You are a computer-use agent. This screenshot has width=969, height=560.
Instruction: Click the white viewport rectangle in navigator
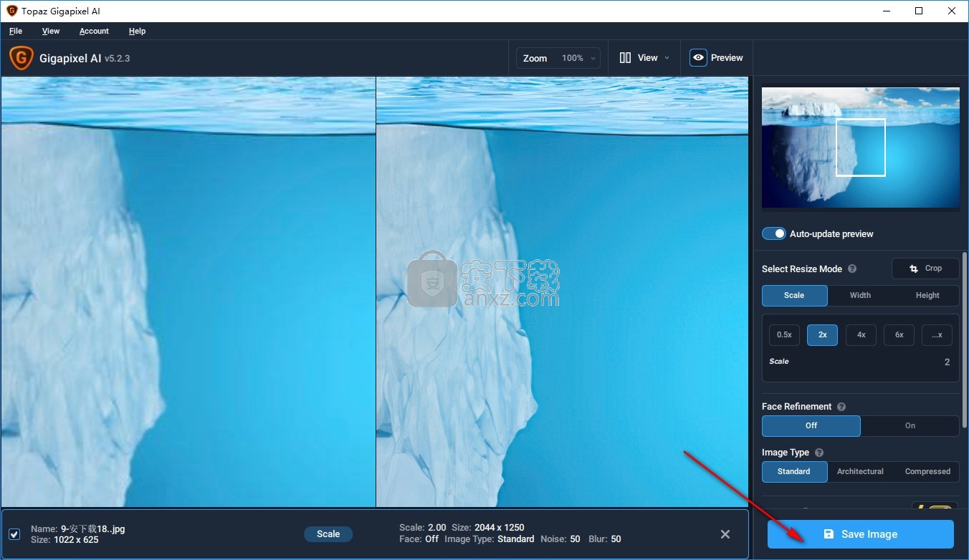(x=860, y=148)
